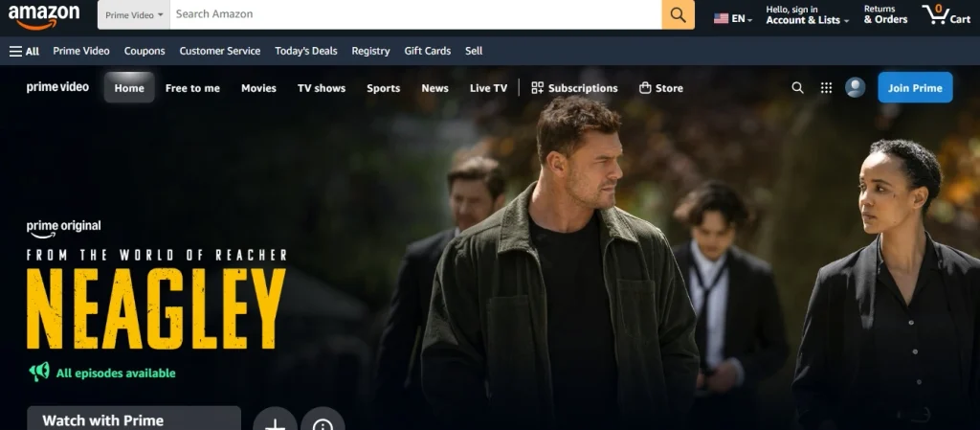Open the shopping Cart icon

(x=947, y=15)
